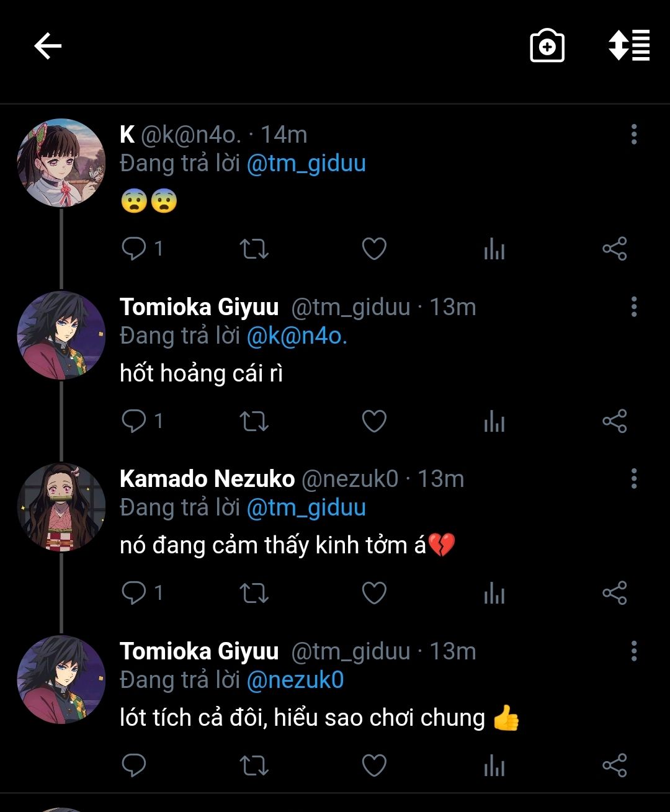The image size is (670, 812).
Task: Open K's profile picture
Action: 61,163
